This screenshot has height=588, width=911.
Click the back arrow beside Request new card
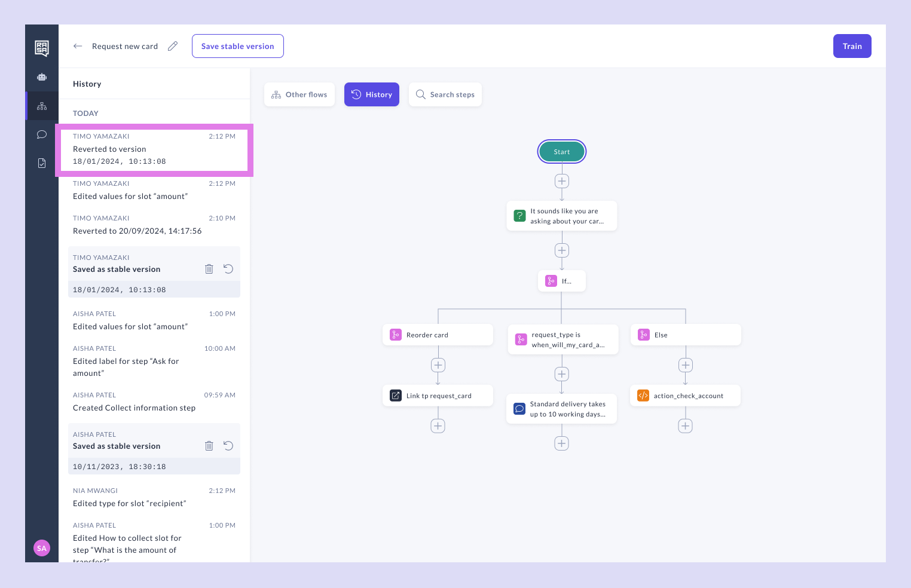coord(78,46)
